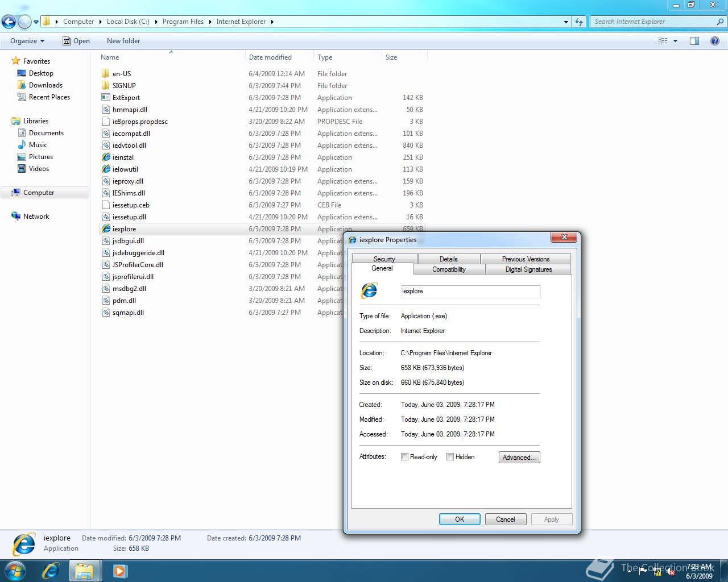Click the Advanced... attributes button
728x582 pixels.
pyautogui.click(x=519, y=458)
